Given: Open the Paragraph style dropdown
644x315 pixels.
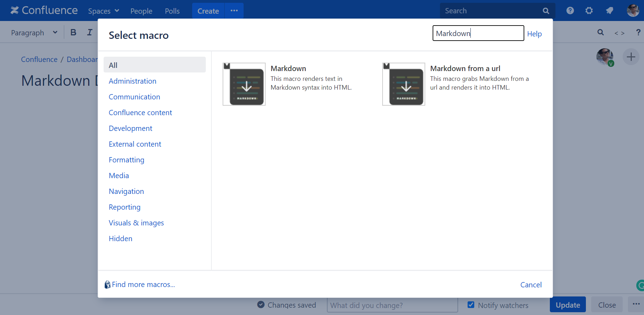Looking at the screenshot, I should click(34, 33).
